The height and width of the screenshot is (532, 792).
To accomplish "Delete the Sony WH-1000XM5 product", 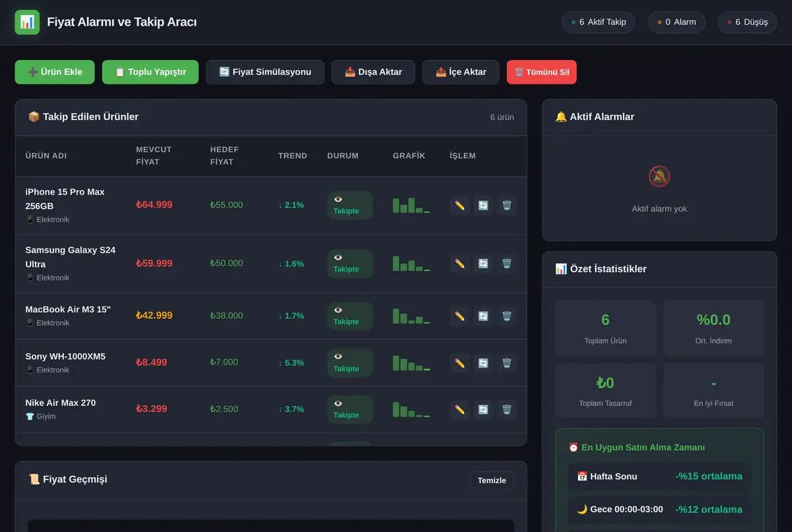I will pyautogui.click(x=506, y=362).
